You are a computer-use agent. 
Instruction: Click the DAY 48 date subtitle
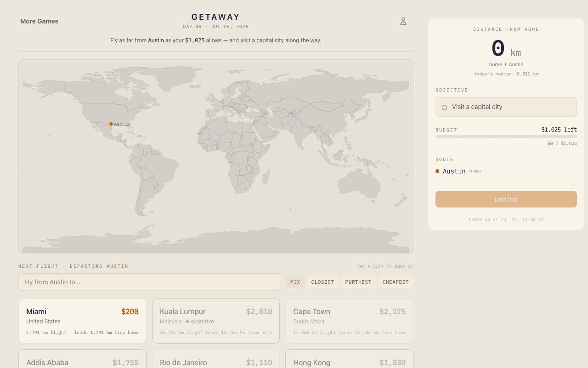[216, 27]
